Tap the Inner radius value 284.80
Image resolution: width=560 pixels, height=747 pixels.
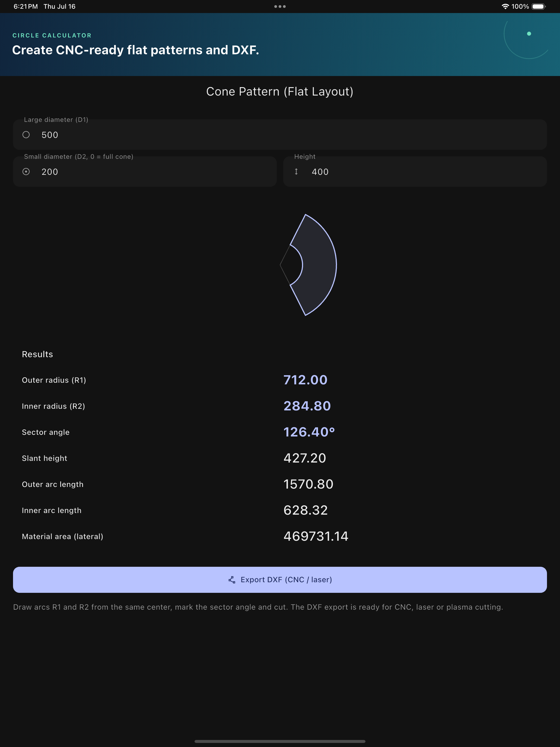tap(307, 406)
